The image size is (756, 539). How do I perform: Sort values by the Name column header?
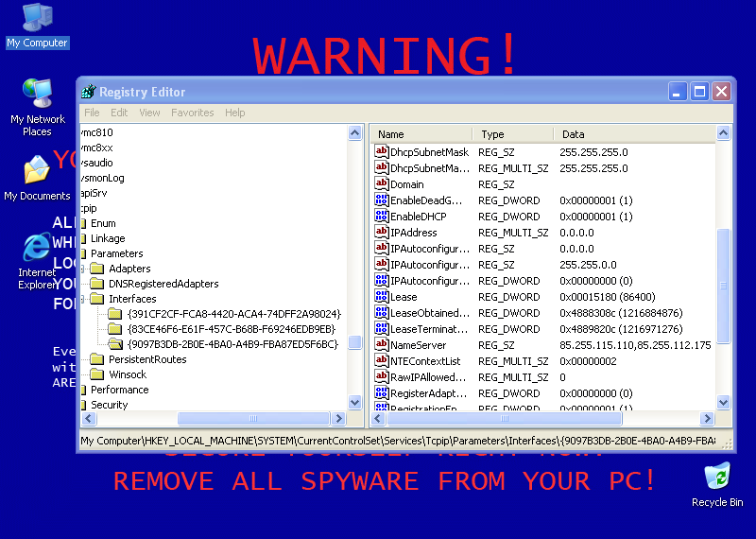[421, 134]
